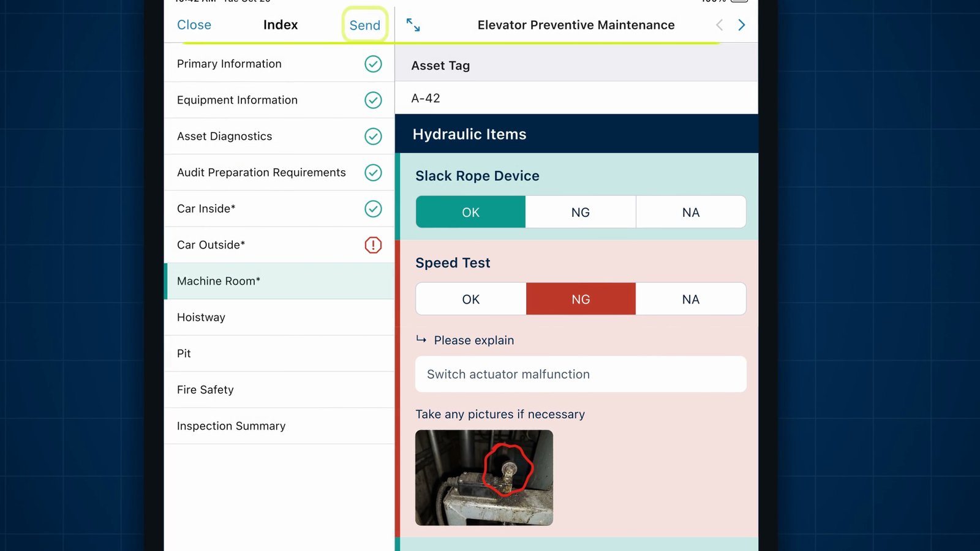Image resolution: width=980 pixels, height=551 pixels.
Task: Click the Hydraulic Items section header
Action: [x=576, y=134]
